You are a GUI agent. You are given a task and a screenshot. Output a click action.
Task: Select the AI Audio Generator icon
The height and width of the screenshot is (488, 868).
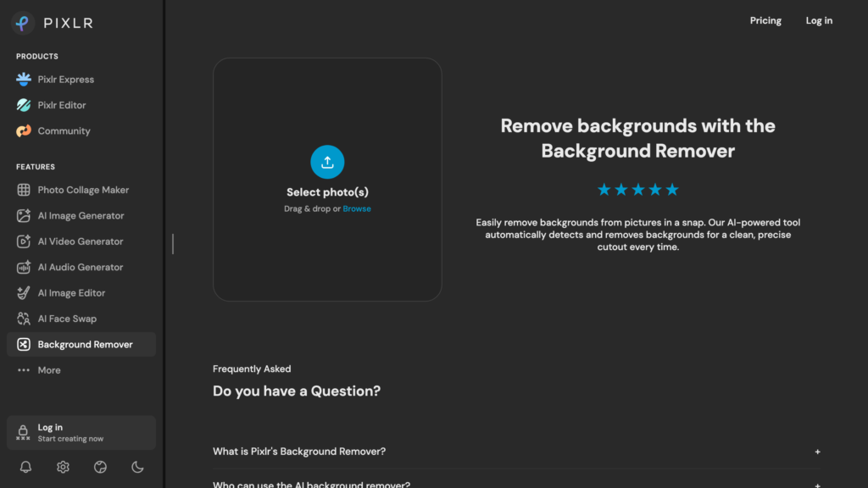tap(23, 267)
